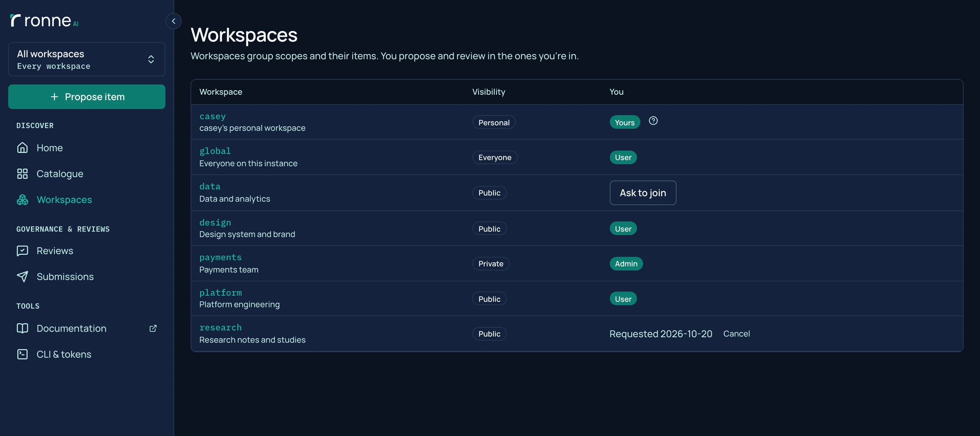Click the Personal visibility badge
The height and width of the screenshot is (436, 980).
494,122
